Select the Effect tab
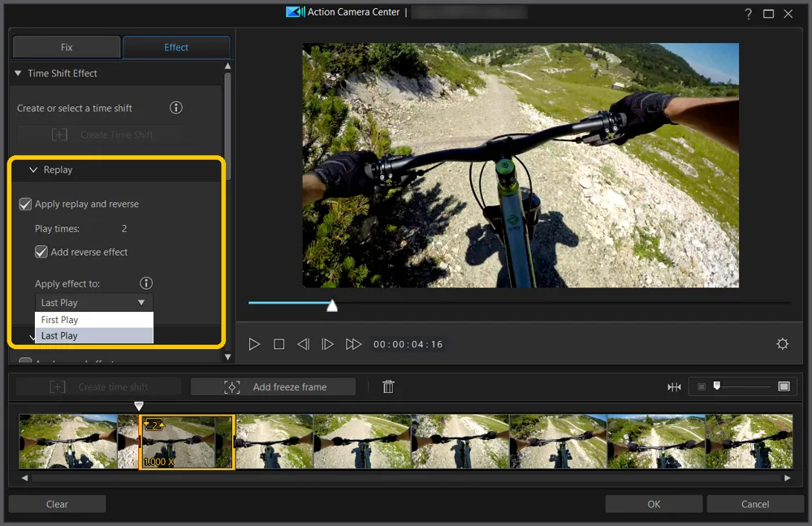Image resolution: width=812 pixels, height=526 pixels. pos(176,47)
